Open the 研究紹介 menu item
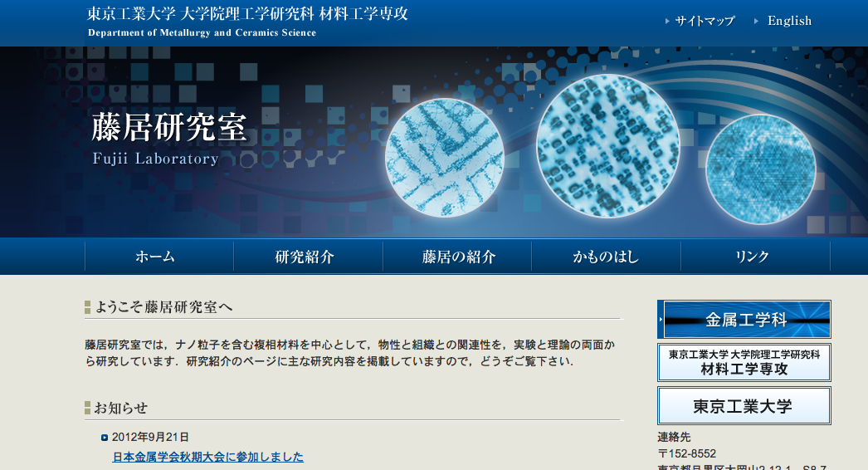The width and height of the screenshot is (868, 470). pyautogui.click(x=309, y=257)
